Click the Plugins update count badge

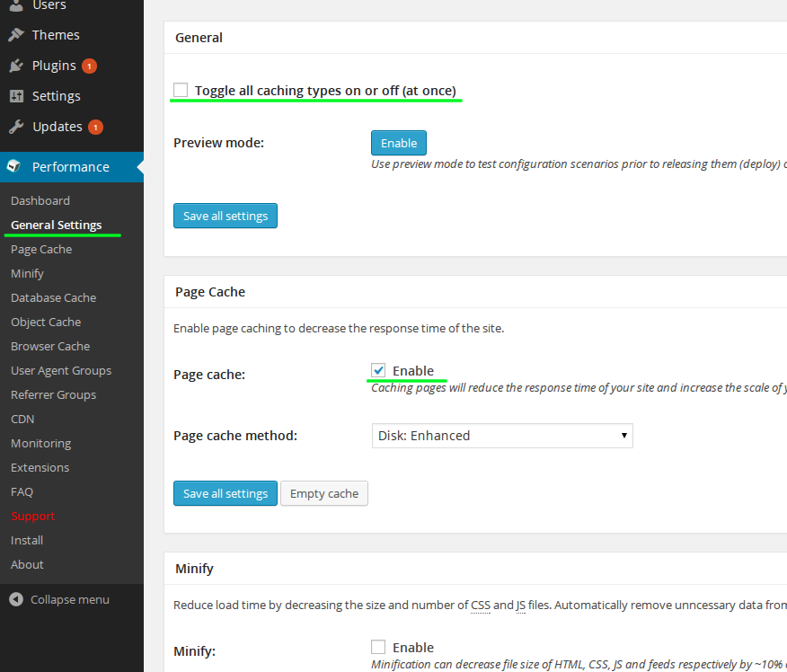click(x=89, y=66)
